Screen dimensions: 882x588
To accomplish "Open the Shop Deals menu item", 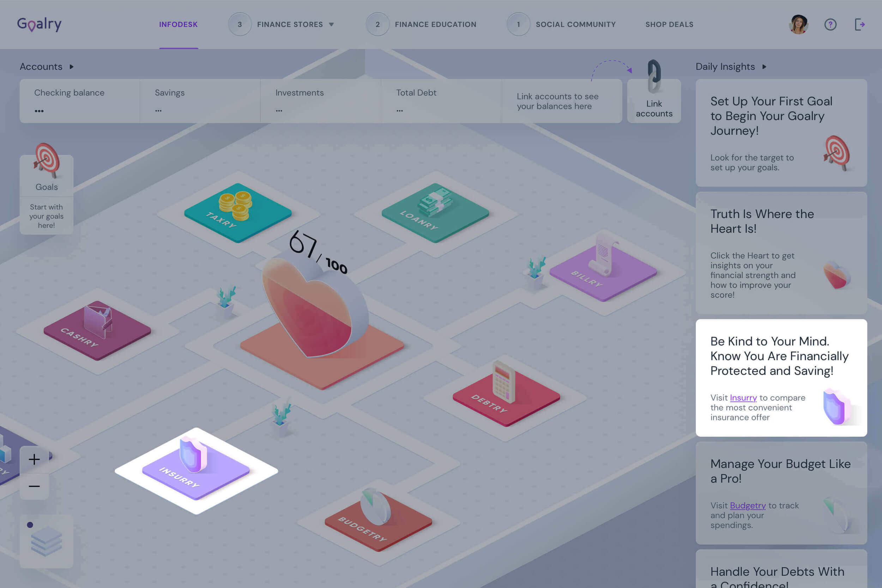I will (x=669, y=24).
